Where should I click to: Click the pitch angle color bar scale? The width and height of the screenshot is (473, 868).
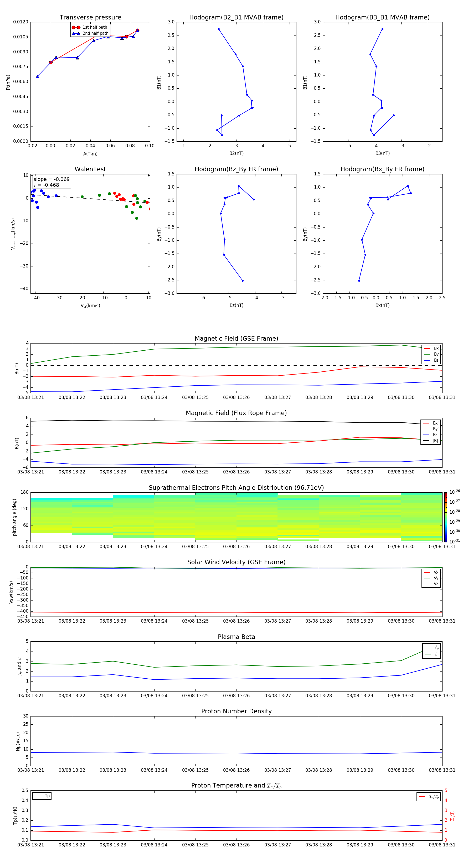[x=446, y=517]
